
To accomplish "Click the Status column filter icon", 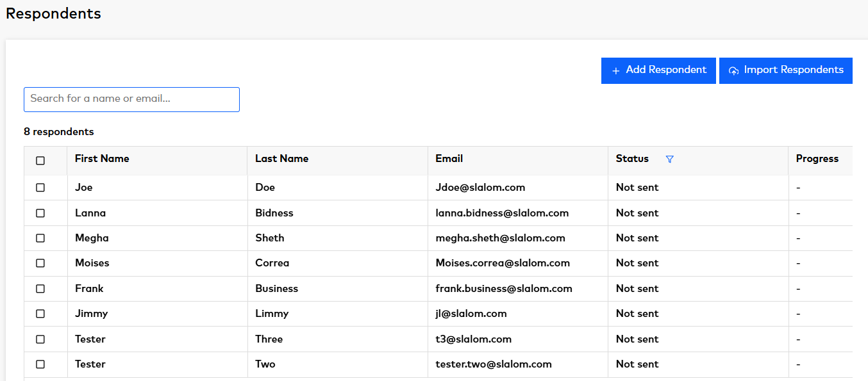I will 670,159.
